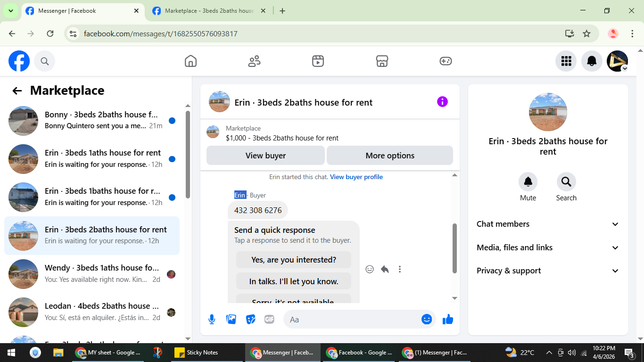Open the Facebook logo home link

point(19,61)
